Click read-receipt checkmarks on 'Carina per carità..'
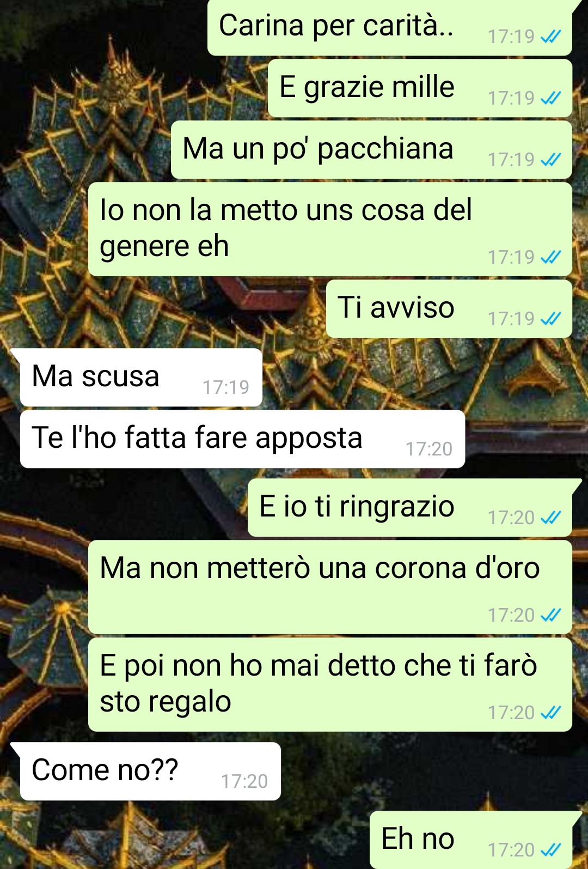This screenshot has width=588, height=869. [x=550, y=37]
